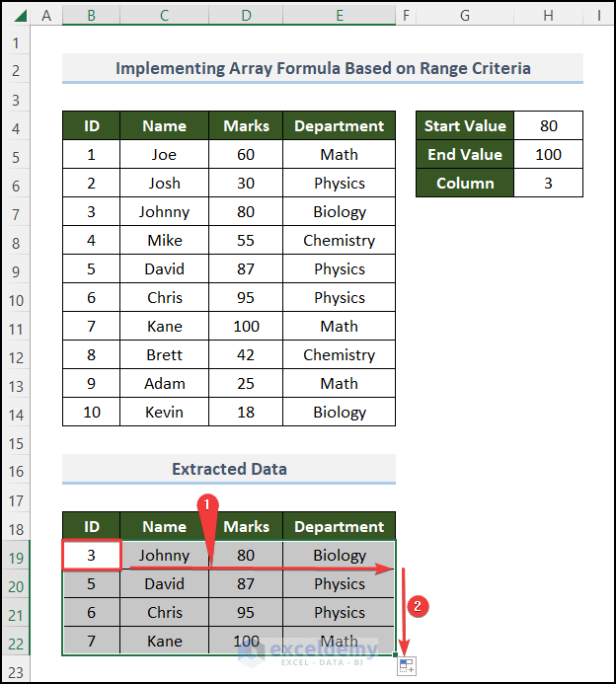
Task: Select the title cell 'Implementing Array Formula Based on Range Criteria'
Action: (323, 69)
